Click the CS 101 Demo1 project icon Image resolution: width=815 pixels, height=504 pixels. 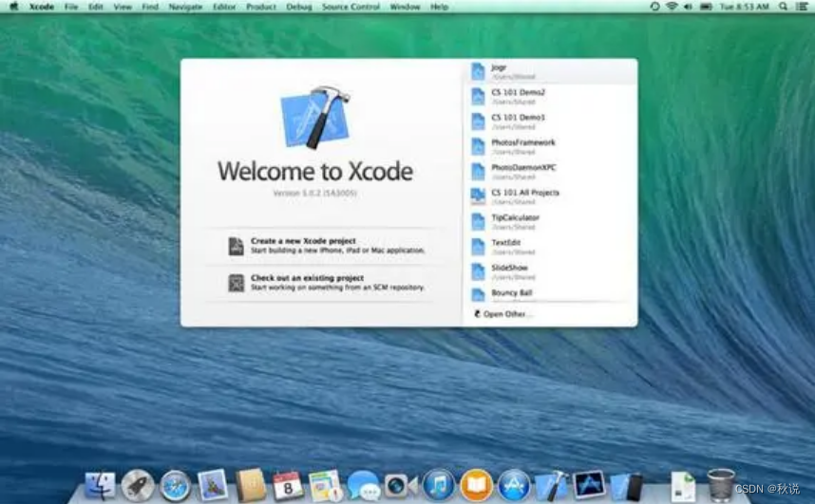pyautogui.click(x=478, y=121)
